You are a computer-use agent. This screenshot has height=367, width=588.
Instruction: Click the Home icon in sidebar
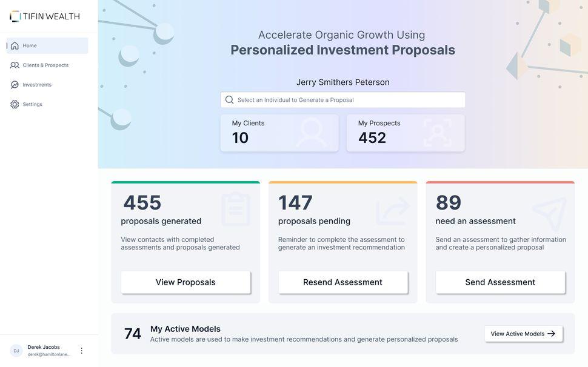[x=15, y=45]
